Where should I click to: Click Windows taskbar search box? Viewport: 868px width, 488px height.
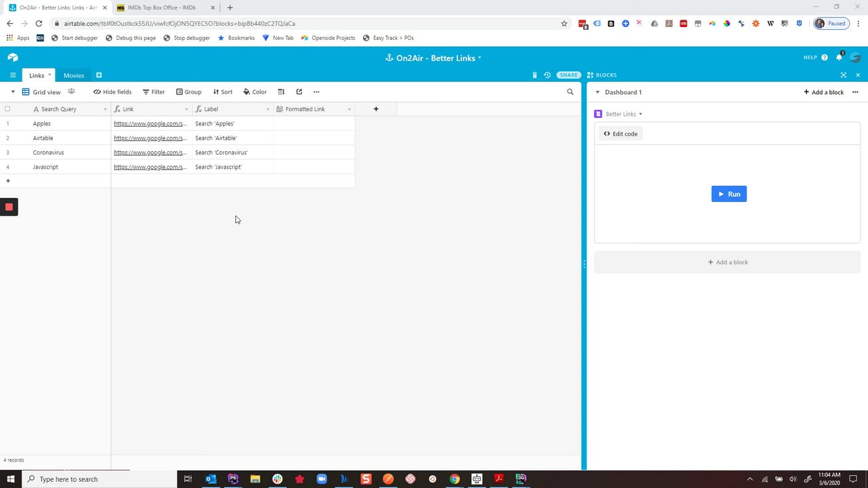98,479
